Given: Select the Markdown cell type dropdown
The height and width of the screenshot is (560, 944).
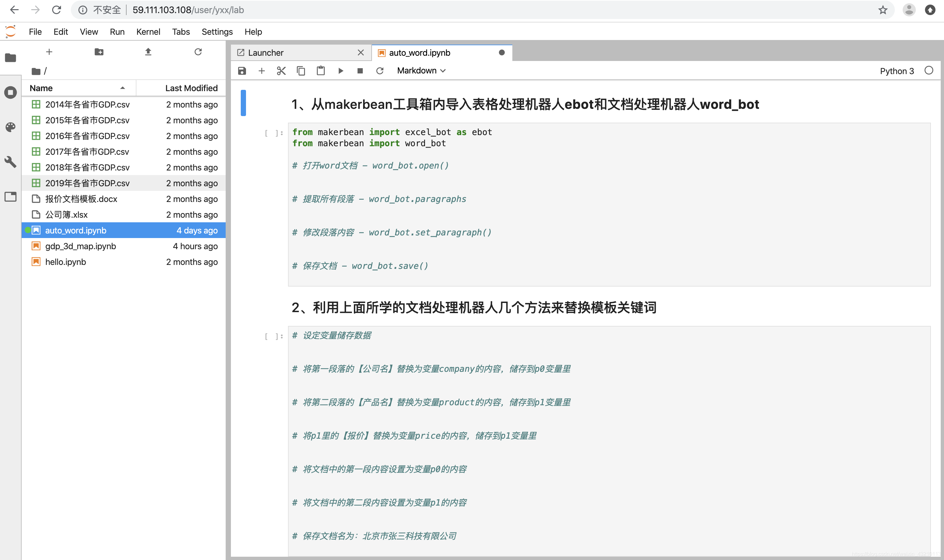Looking at the screenshot, I should point(420,71).
